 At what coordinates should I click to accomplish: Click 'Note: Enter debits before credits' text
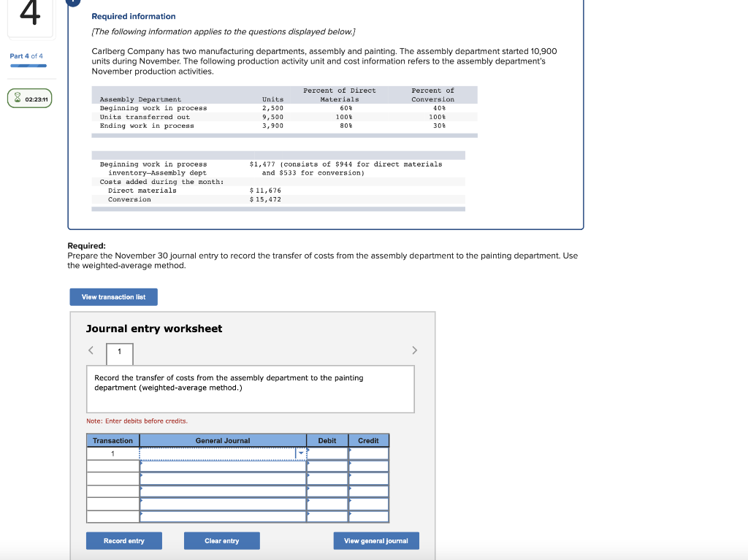coord(137,421)
